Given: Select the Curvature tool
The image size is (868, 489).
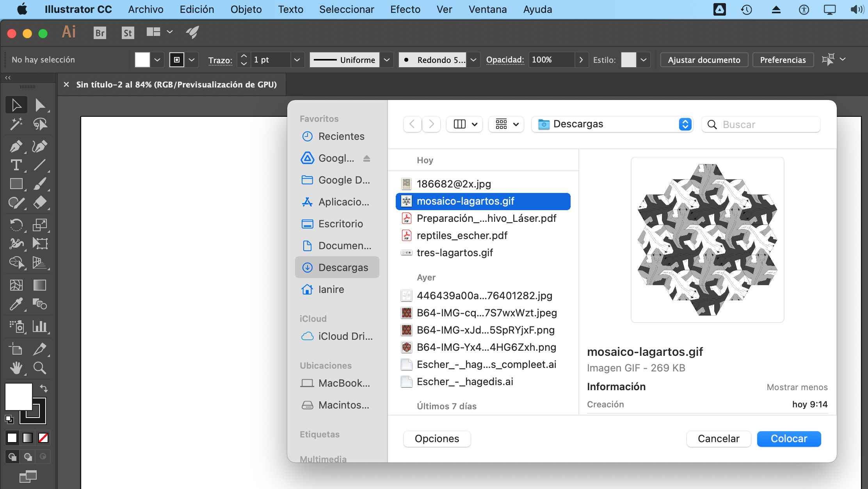Looking at the screenshot, I should (x=40, y=146).
